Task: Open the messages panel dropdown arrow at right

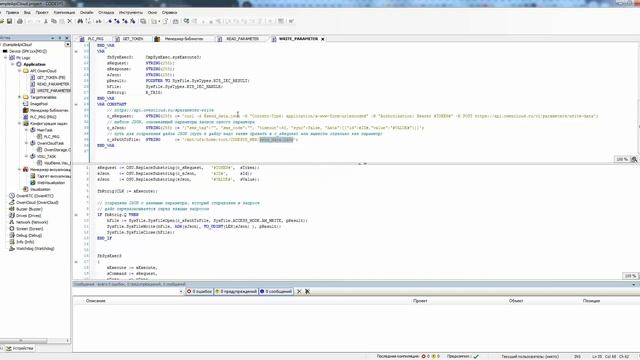Action: pos(634,284)
